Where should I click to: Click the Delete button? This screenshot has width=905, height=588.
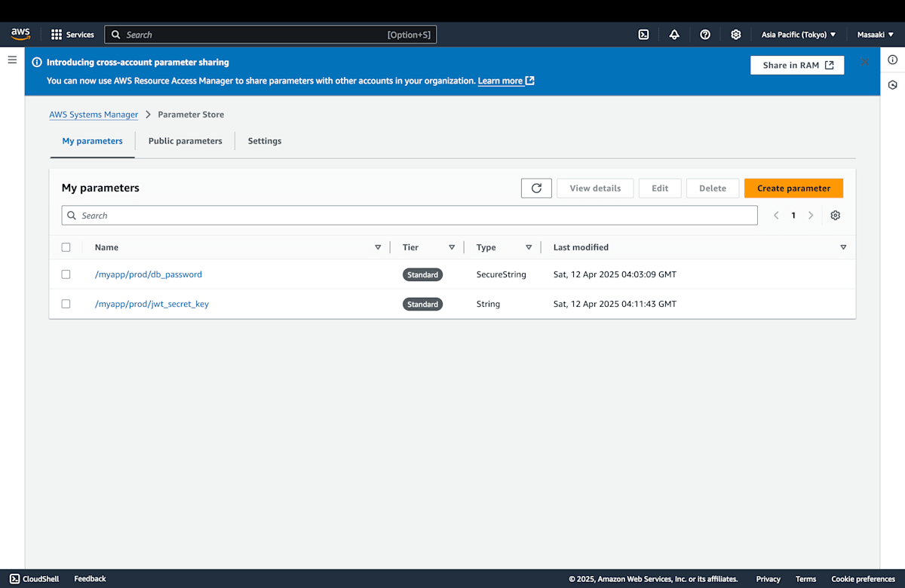point(713,188)
